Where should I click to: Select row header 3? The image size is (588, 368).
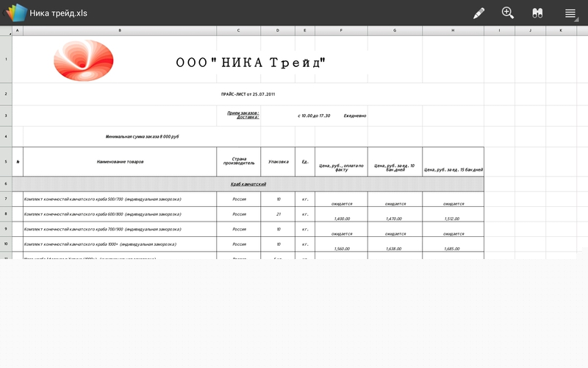point(6,116)
